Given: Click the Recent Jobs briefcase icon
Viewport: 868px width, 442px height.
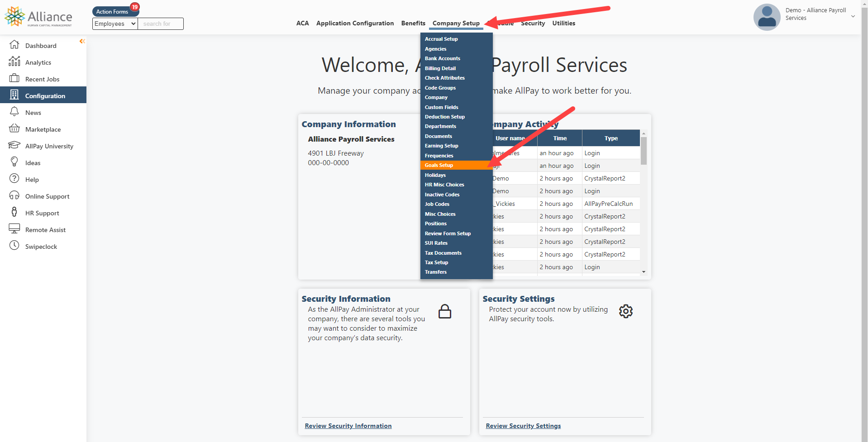Looking at the screenshot, I should (14, 78).
